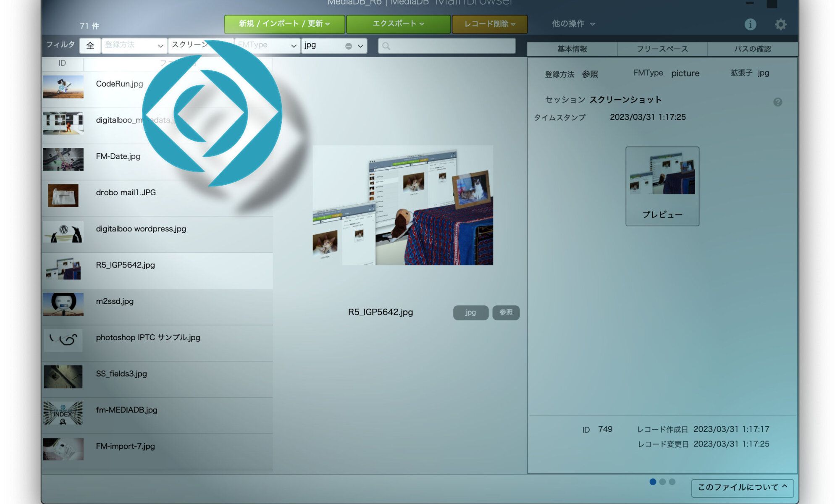The image size is (840, 504).
Task: Open the 新規 / インポート / 更新 dropdown
Action: tap(284, 24)
